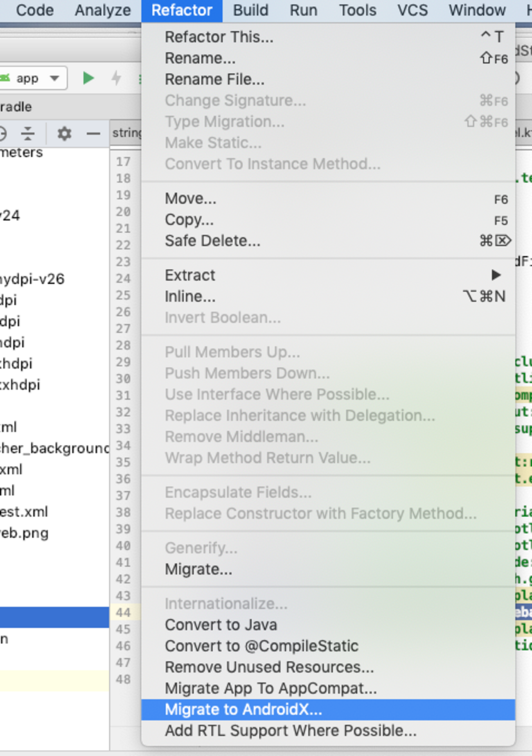Open the Analyze menu in menu bar

103,10
